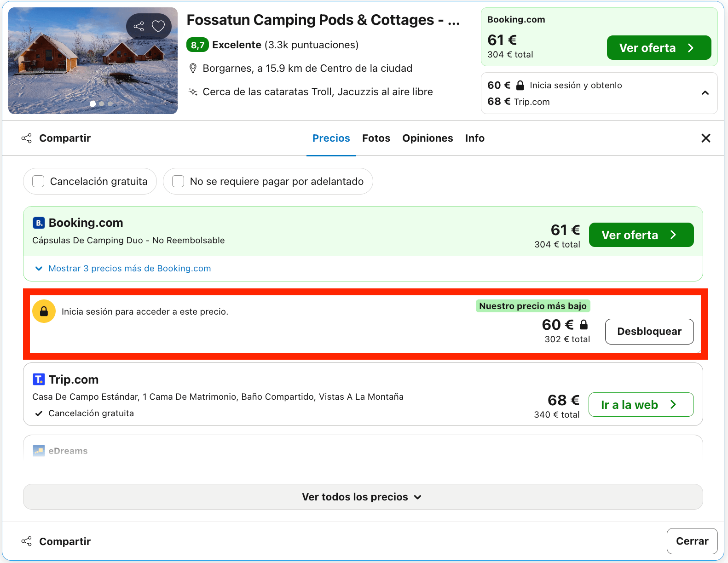Click the sparkle highlights icon

193,92
